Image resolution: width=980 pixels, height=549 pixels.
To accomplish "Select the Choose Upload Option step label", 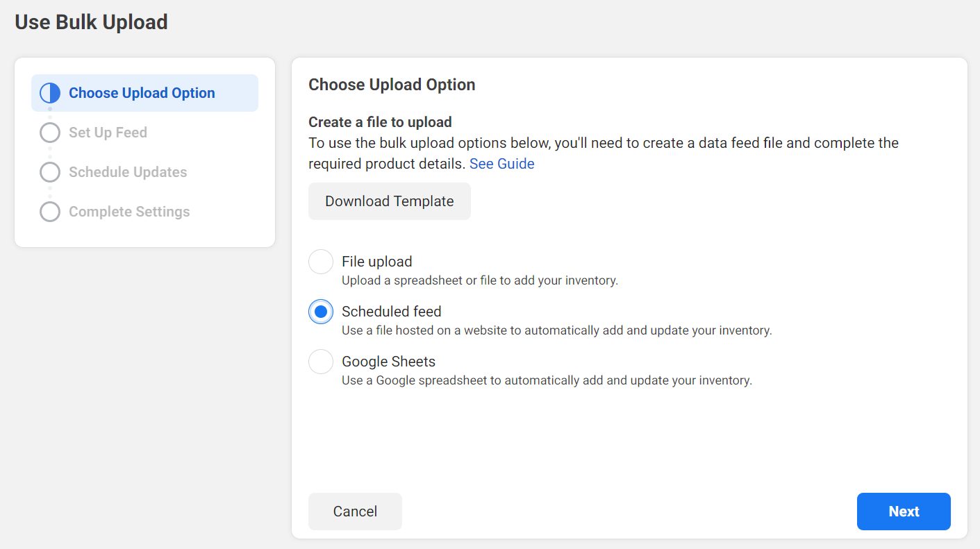I will 142,93.
